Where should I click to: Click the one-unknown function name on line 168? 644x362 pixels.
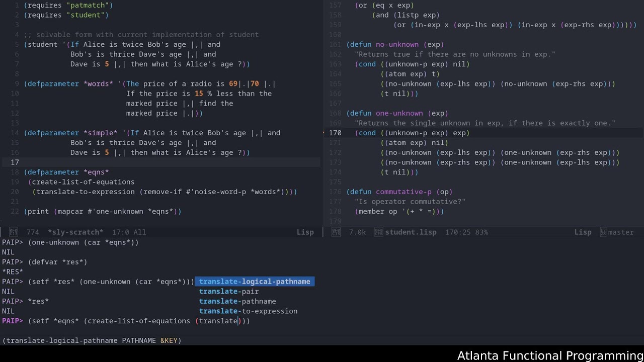click(x=399, y=113)
